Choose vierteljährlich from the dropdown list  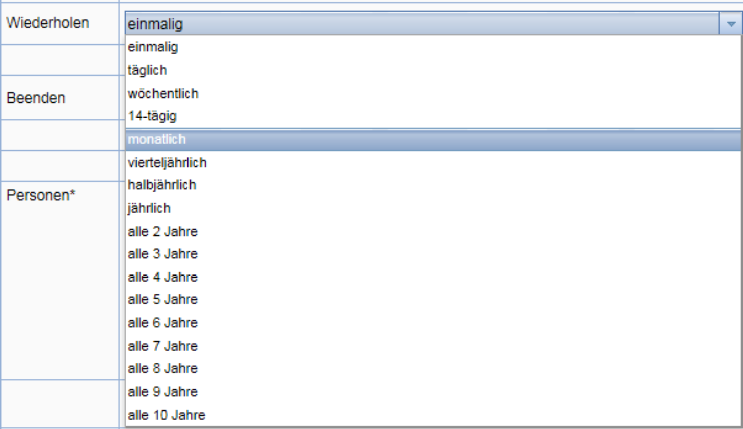[433, 163]
